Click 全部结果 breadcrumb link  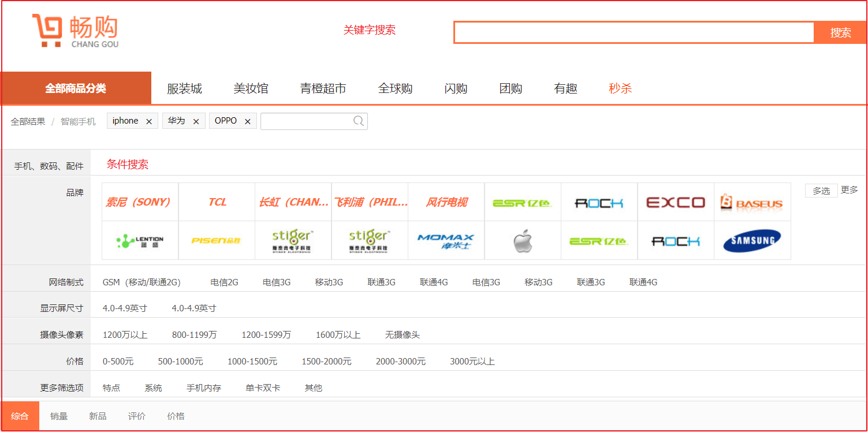[x=28, y=121]
